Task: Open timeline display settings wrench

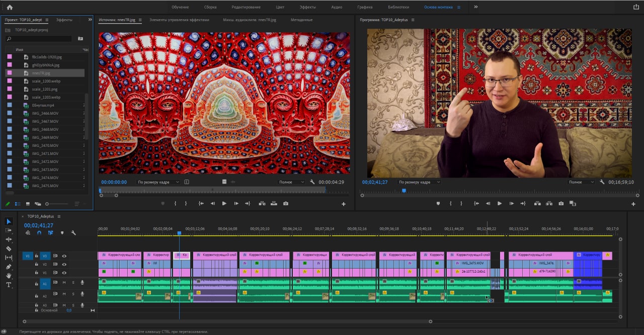Action: pyautogui.click(x=73, y=233)
